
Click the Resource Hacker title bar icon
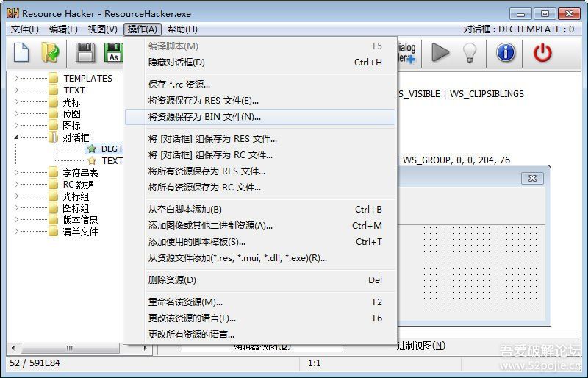[12, 13]
